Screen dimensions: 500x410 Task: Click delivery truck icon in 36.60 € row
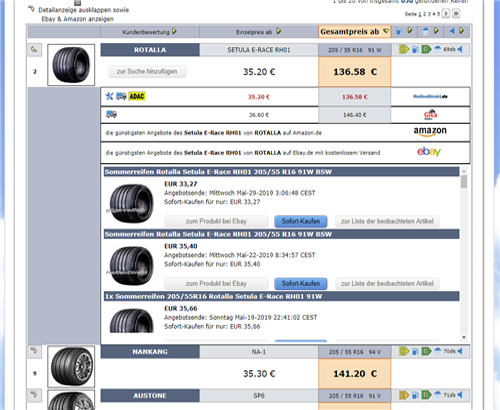click(x=111, y=114)
